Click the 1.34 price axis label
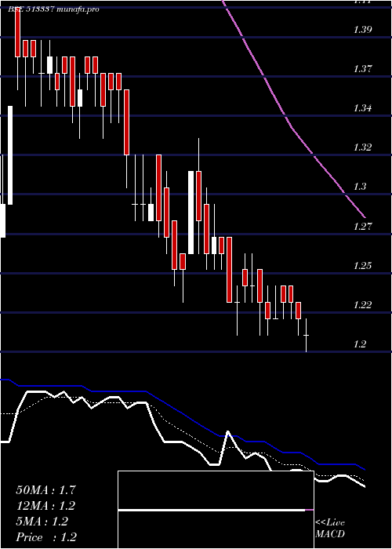The width and height of the screenshot is (392, 549). click(362, 108)
